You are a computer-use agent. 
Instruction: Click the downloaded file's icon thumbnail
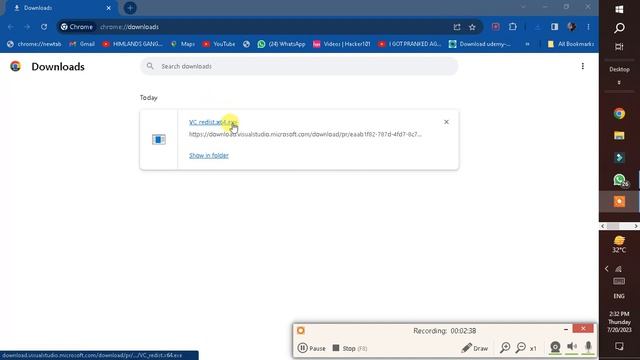tap(159, 140)
